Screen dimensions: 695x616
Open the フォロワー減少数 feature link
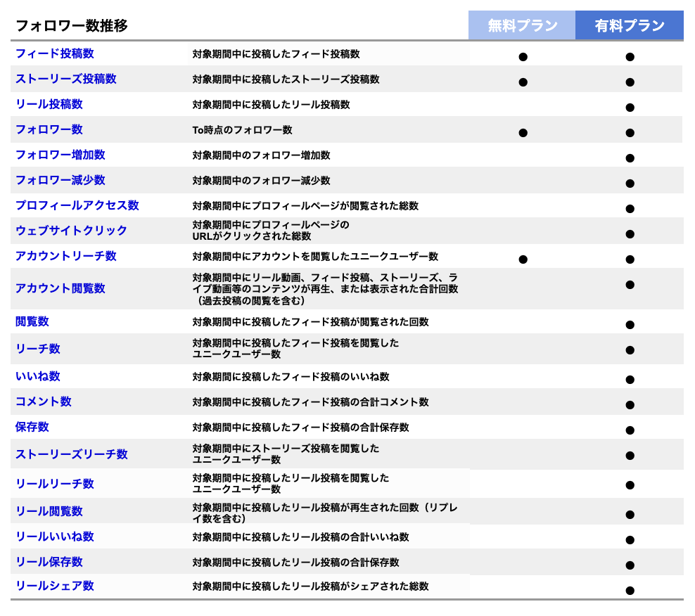[x=60, y=180]
